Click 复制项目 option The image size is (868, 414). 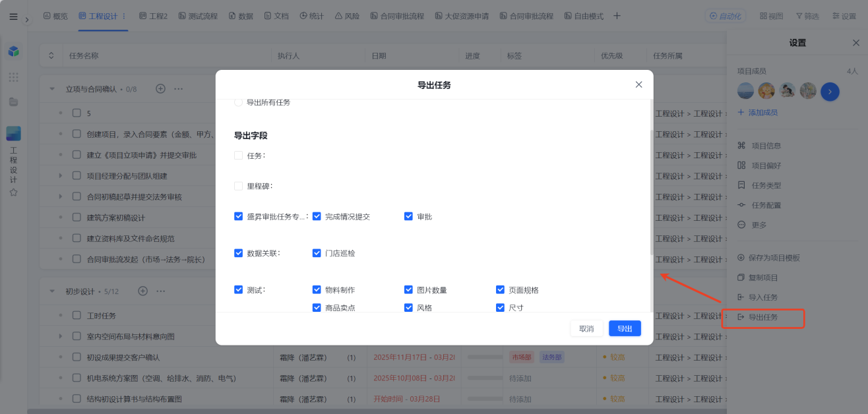[758, 278]
